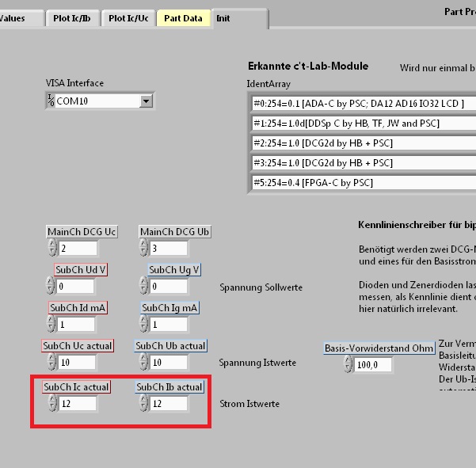Click the SubCh Ub actual stepper arrows

144,362
